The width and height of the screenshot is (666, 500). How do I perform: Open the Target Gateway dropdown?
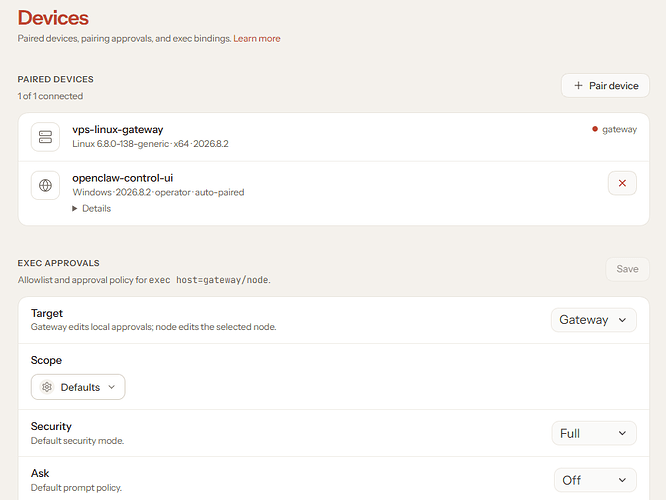tap(594, 320)
